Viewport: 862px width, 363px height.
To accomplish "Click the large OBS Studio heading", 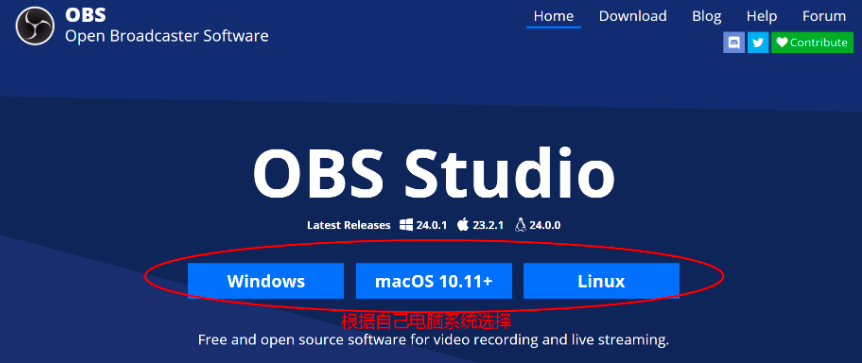I will pos(434,174).
